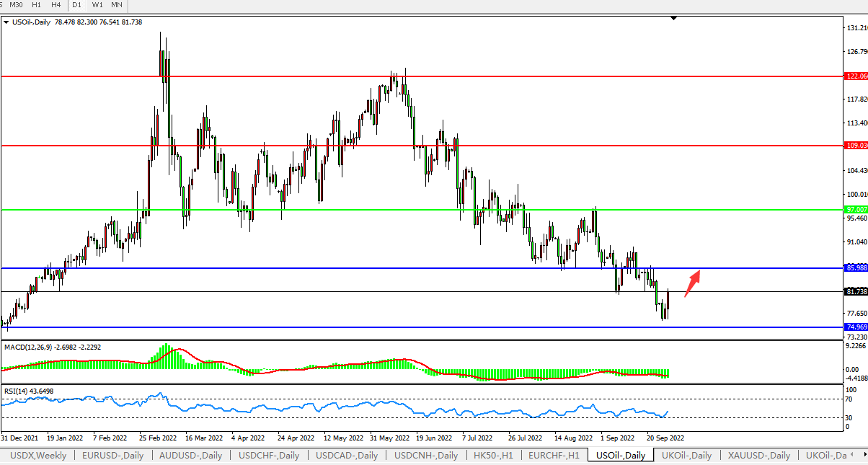
Task: Select the USDCNH-,Daily chart tab
Action: coord(425,456)
